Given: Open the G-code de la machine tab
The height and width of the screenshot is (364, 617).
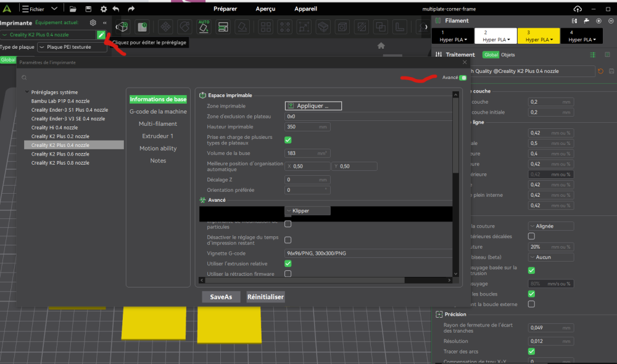Looking at the screenshot, I should click(x=158, y=112).
